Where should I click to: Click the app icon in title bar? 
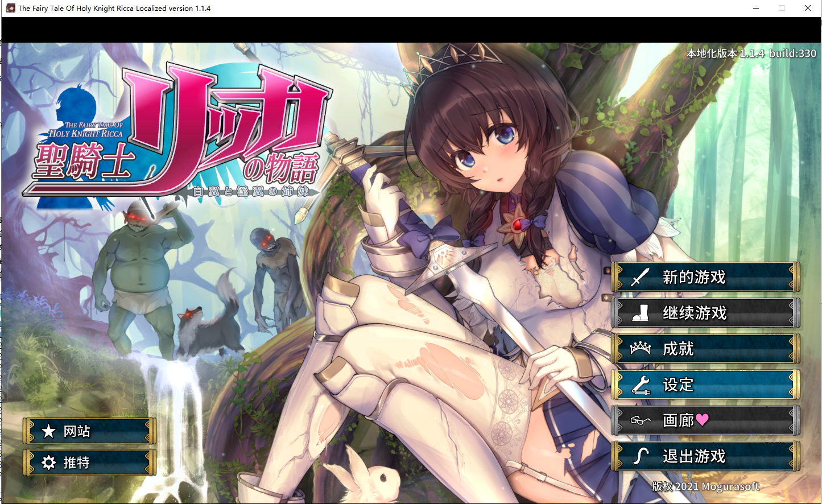tap(10, 8)
